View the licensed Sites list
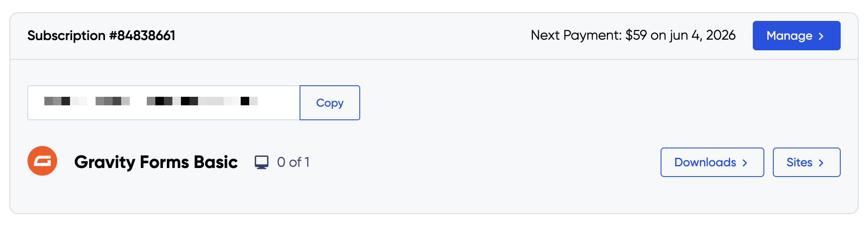The image size is (868, 226). pyautogui.click(x=806, y=162)
